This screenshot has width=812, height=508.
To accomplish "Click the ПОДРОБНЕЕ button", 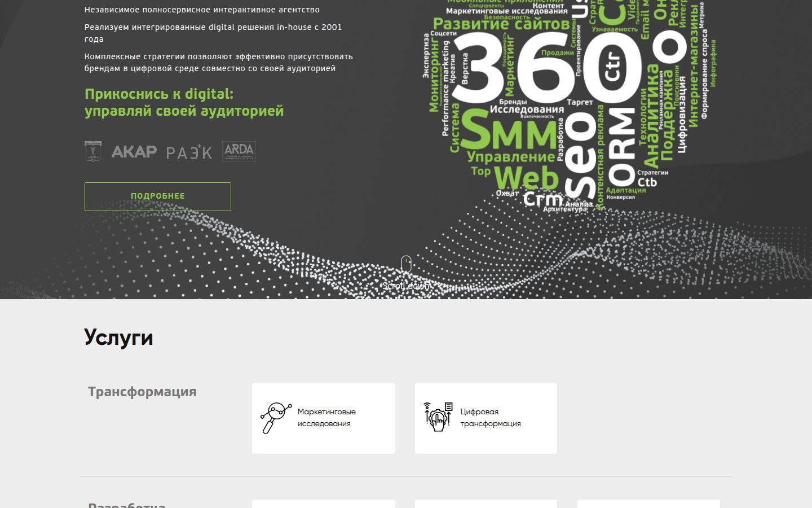I will [158, 196].
